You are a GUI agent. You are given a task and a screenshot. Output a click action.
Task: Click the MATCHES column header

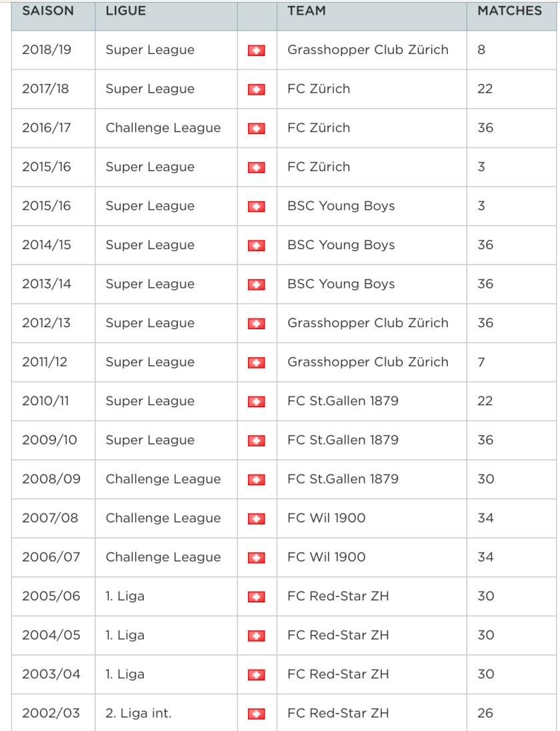(x=509, y=11)
